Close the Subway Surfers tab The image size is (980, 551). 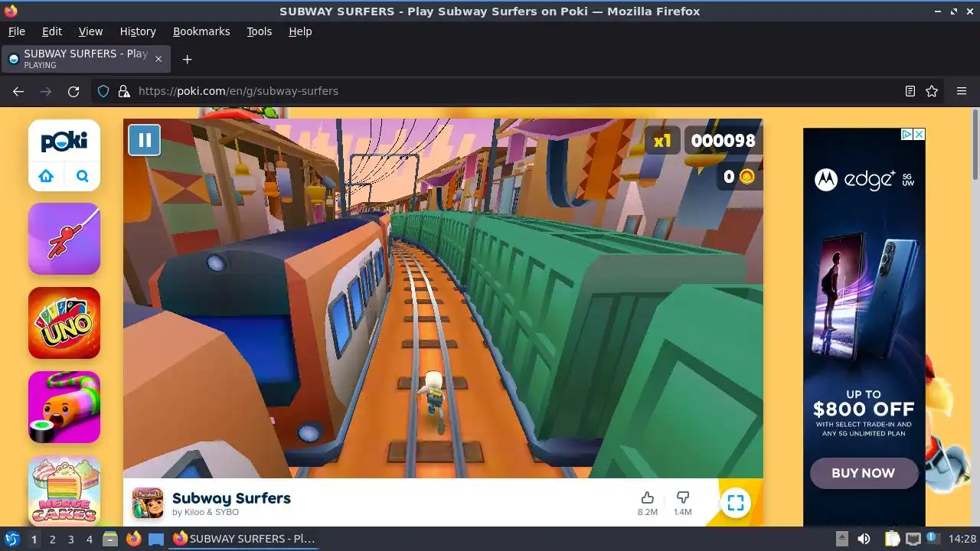(158, 59)
